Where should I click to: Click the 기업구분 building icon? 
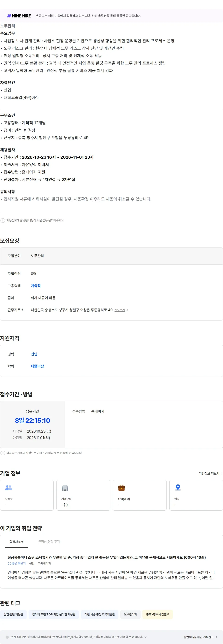pos(65,487)
